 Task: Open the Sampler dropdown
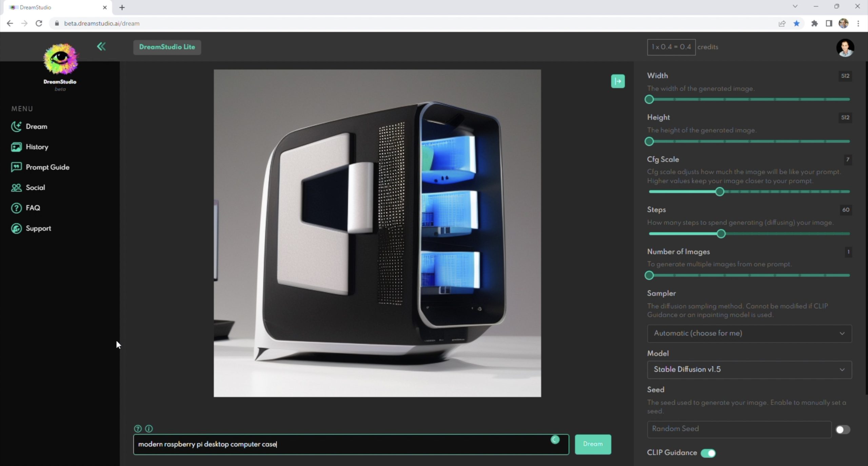coord(749,333)
